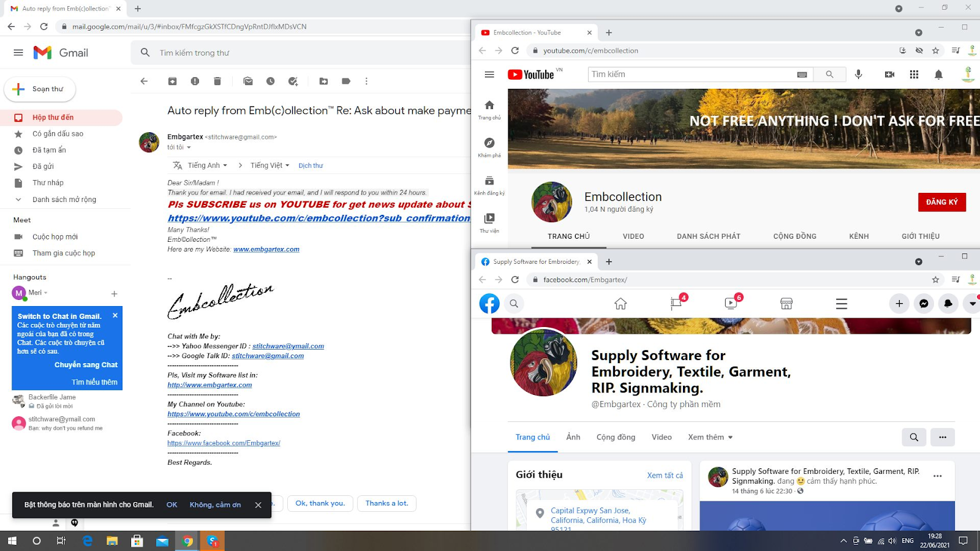Click YouTube create video camera icon
Viewport: 980px width, 551px height.
tap(889, 74)
